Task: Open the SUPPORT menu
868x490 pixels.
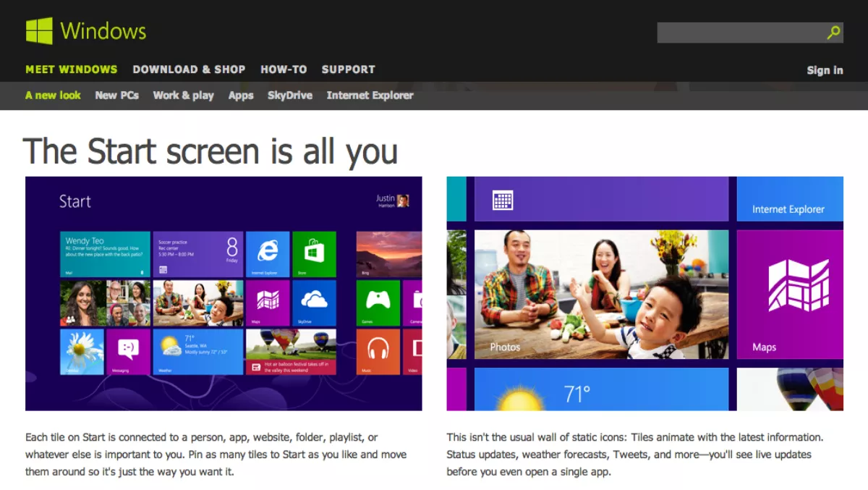Action: point(348,69)
